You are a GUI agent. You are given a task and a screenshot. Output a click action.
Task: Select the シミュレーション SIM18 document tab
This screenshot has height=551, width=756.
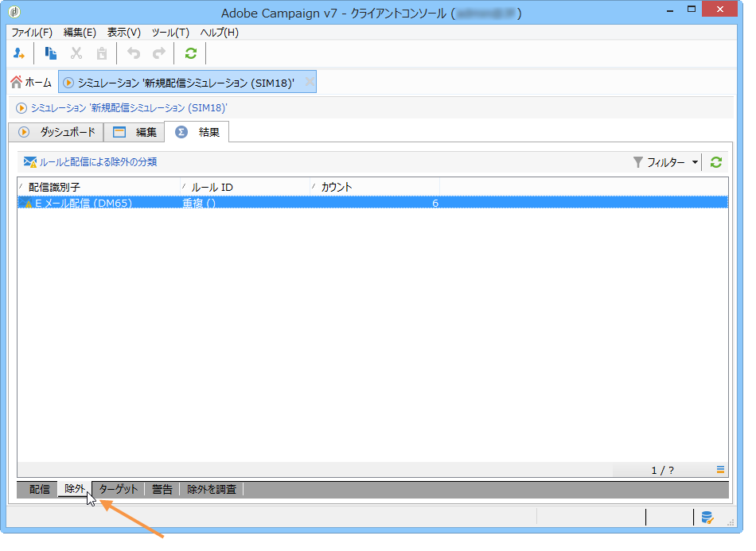186,83
